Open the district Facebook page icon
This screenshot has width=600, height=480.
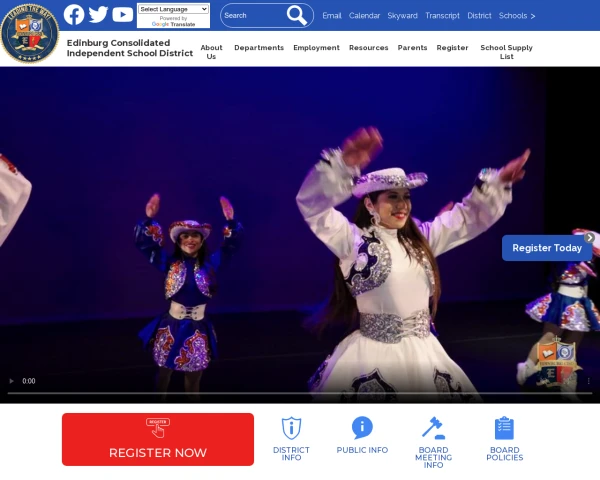[74, 15]
